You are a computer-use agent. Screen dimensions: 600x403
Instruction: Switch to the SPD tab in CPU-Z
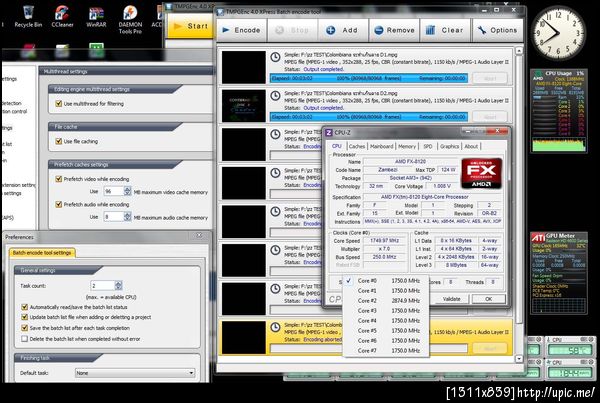click(428, 146)
